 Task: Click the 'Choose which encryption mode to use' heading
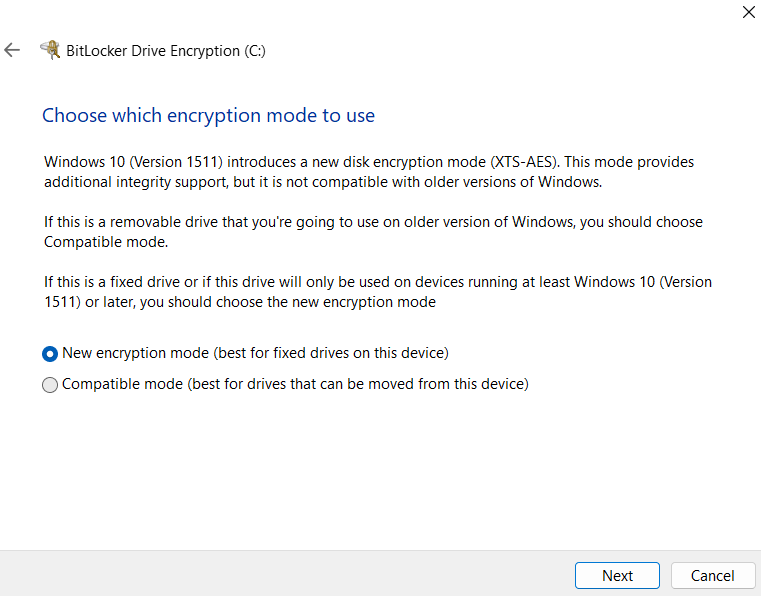tap(209, 116)
